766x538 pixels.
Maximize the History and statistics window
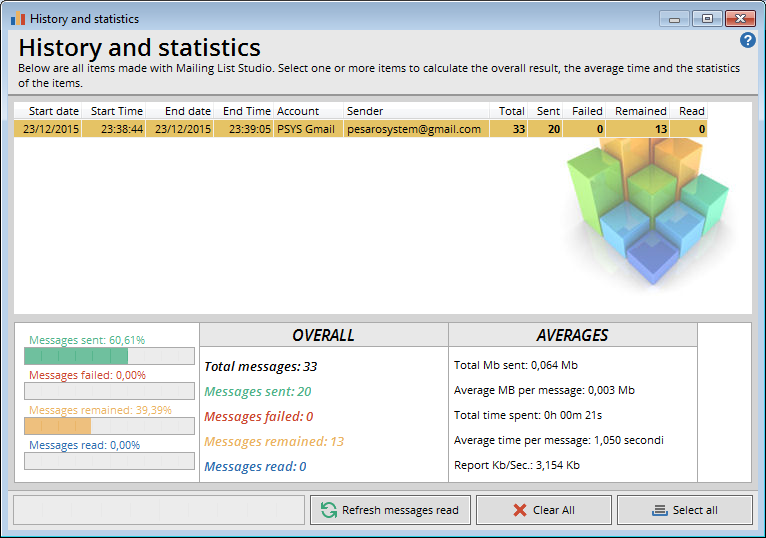click(707, 18)
